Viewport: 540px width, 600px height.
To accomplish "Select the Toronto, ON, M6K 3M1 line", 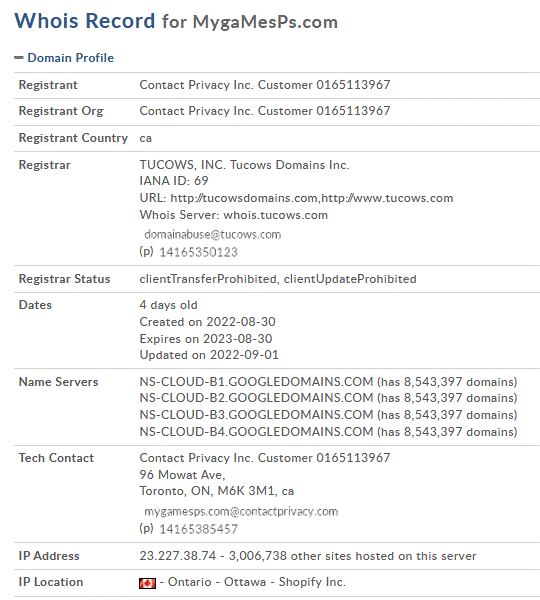I will click(217, 491).
